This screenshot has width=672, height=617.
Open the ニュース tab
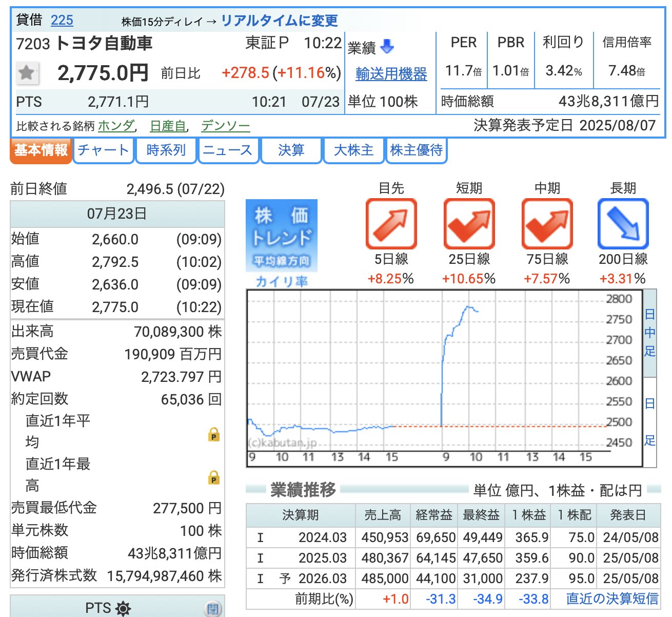coord(228,150)
